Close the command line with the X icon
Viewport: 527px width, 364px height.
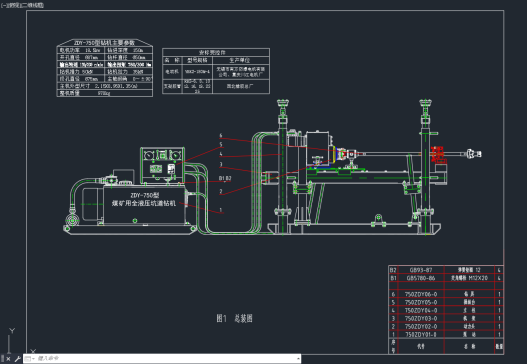click(8, 359)
